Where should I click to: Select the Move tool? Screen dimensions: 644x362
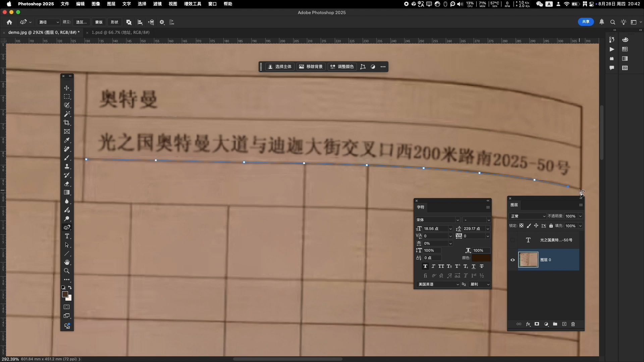click(67, 88)
